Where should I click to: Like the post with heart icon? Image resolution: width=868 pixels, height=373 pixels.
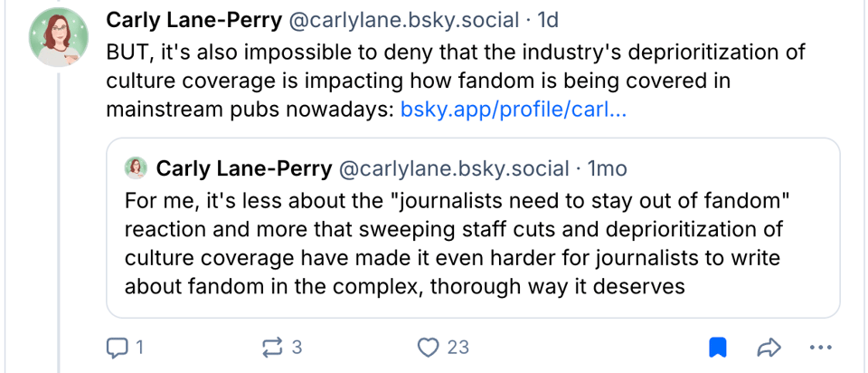click(429, 347)
